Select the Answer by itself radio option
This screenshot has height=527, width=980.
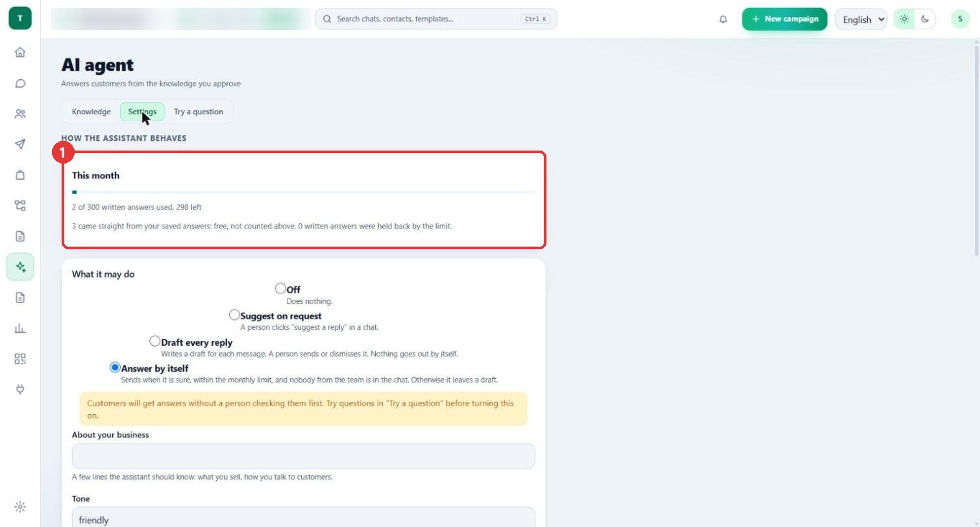[x=115, y=367]
